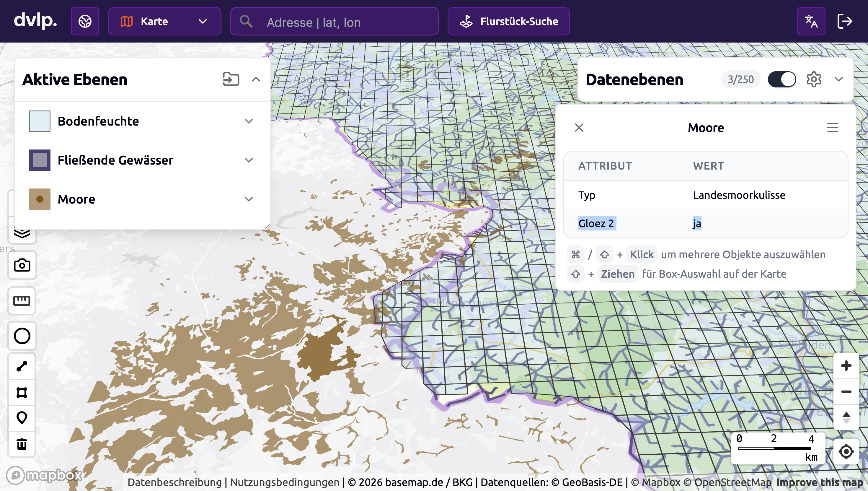Click the logout icon
This screenshot has height=491, width=868.
point(845,21)
